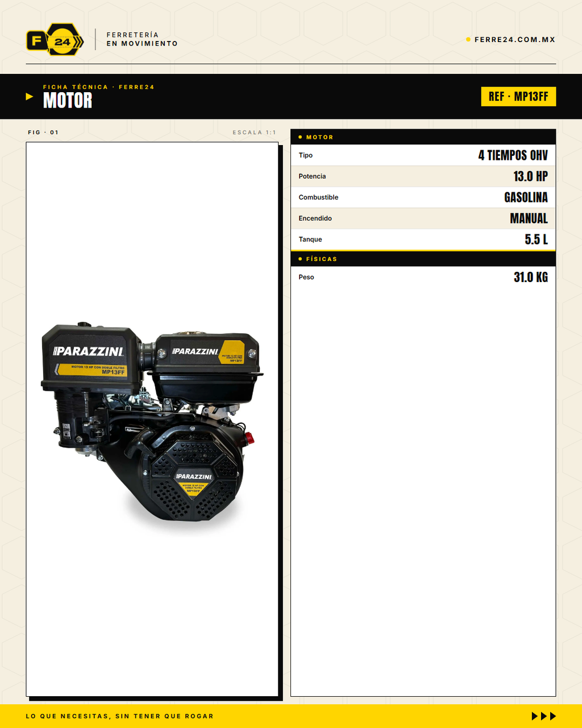Open the FERRE24.COM.MX website link
This screenshot has width=582, height=728.
click(515, 40)
